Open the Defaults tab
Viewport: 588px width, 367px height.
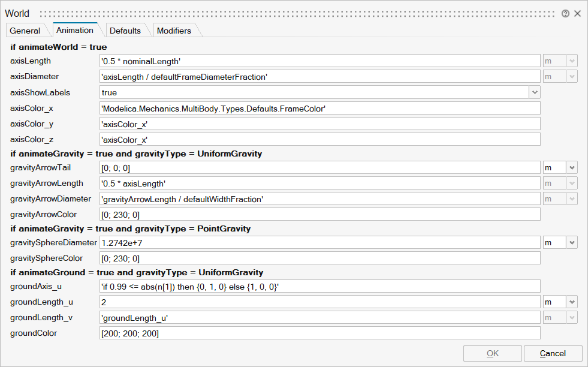click(125, 31)
